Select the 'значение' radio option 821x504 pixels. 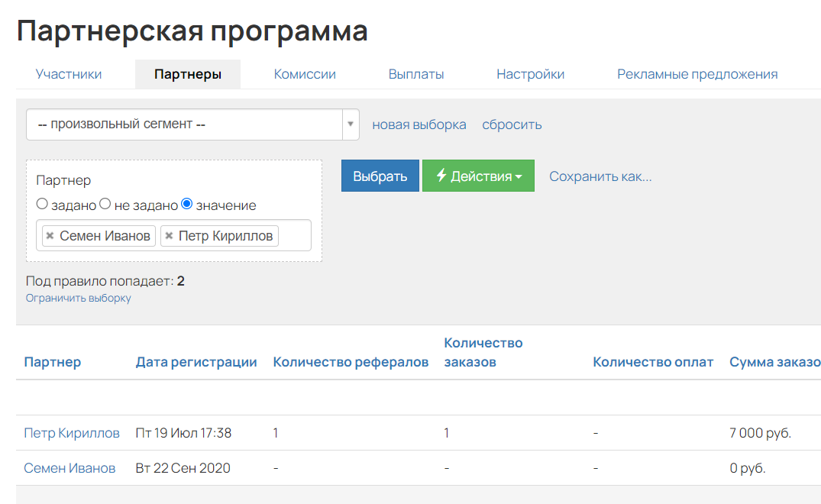[x=186, y=204]
